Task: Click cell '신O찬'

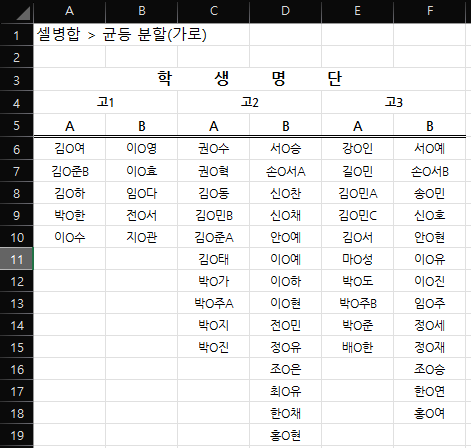Action: coord(286,193)
